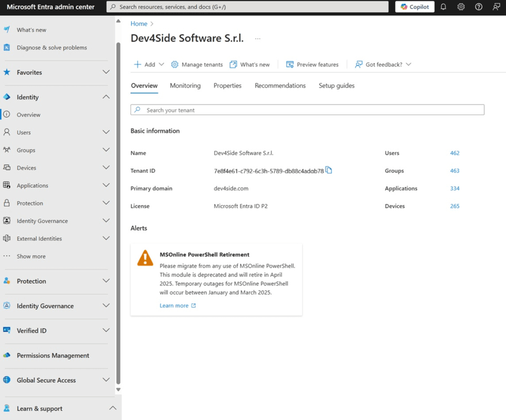Open the notifications bell icon
This screenshot has height=420, width=506.
click(444, 7)
